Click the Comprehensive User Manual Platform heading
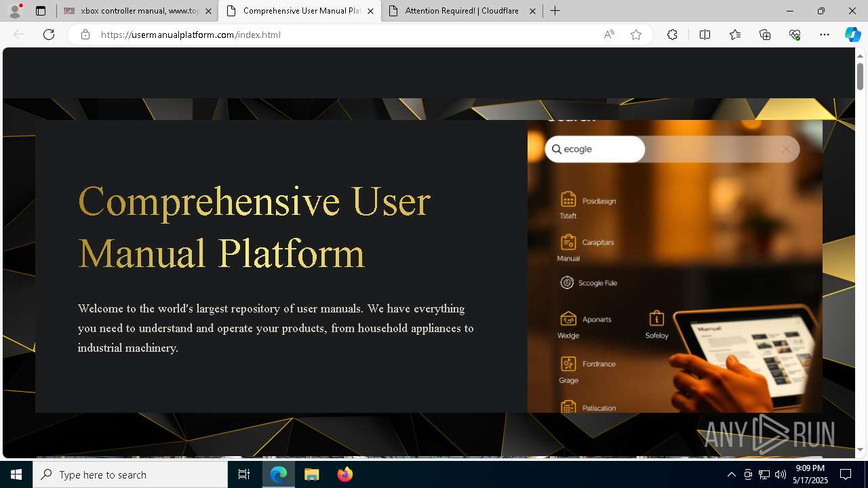The image size is (868, 488). click(x=254, y=227)
